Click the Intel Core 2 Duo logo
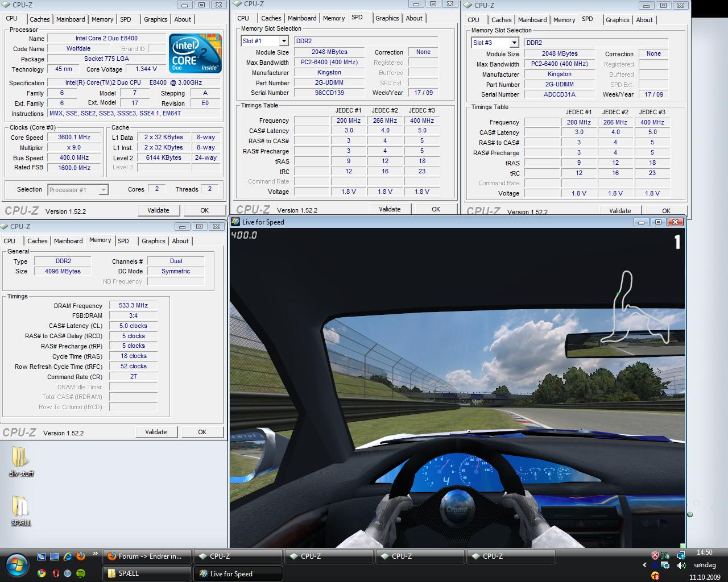The width and height of the screenshot is (728, 582). [195, 53]
